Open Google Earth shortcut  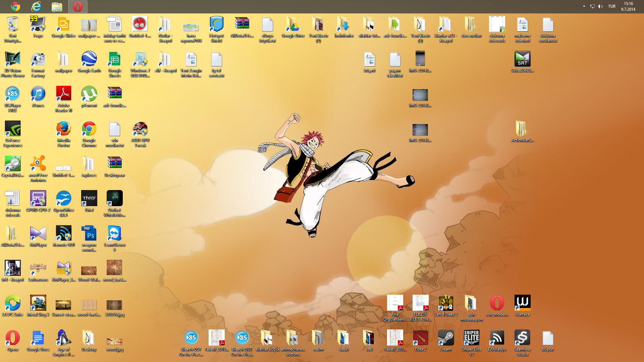point(89,62)
